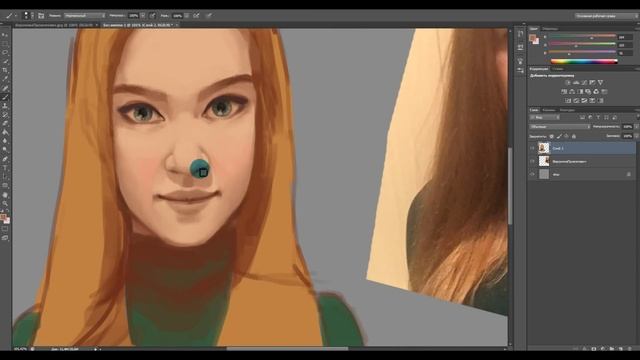Toggle pressure for opacity button
640x360 pixels.
click(152, 16)
